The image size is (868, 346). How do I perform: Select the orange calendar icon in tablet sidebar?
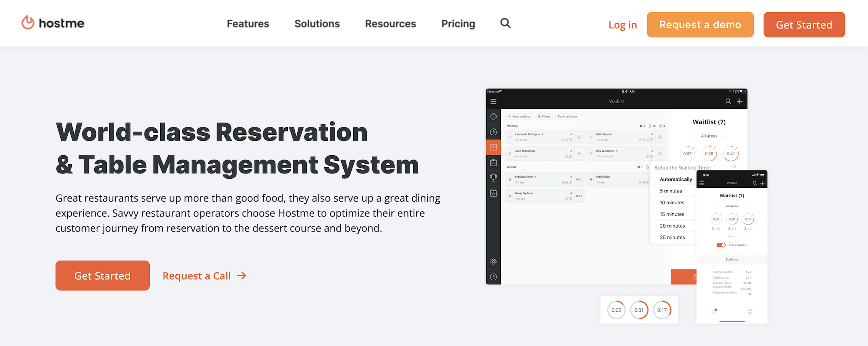click(x=493, y=147)
